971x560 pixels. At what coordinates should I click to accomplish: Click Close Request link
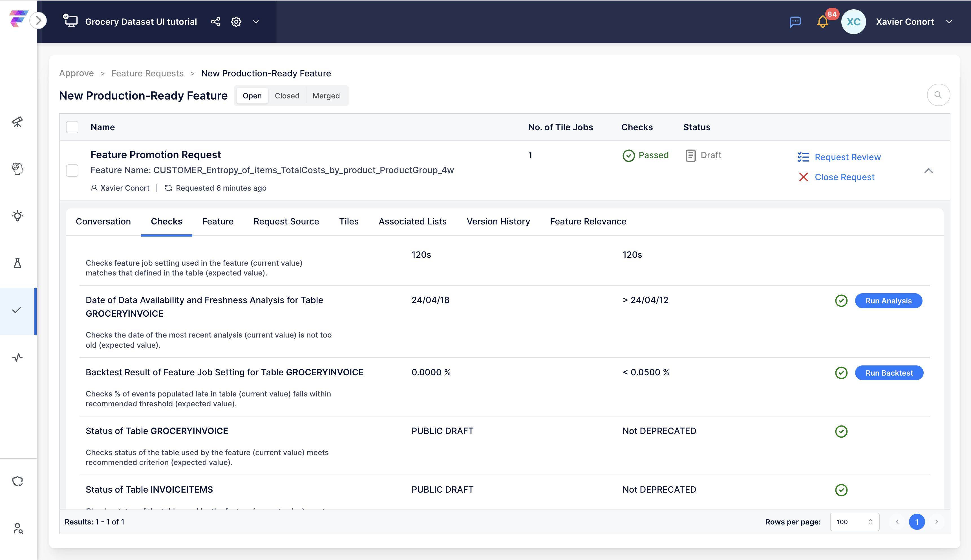tap(844, 177)
